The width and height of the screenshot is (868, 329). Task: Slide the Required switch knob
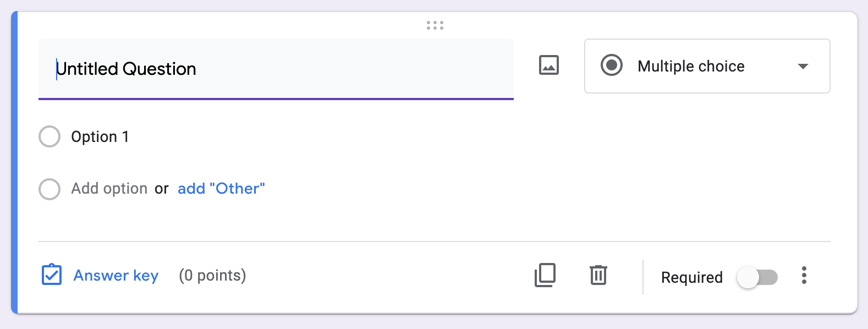(x=748, y=277)
